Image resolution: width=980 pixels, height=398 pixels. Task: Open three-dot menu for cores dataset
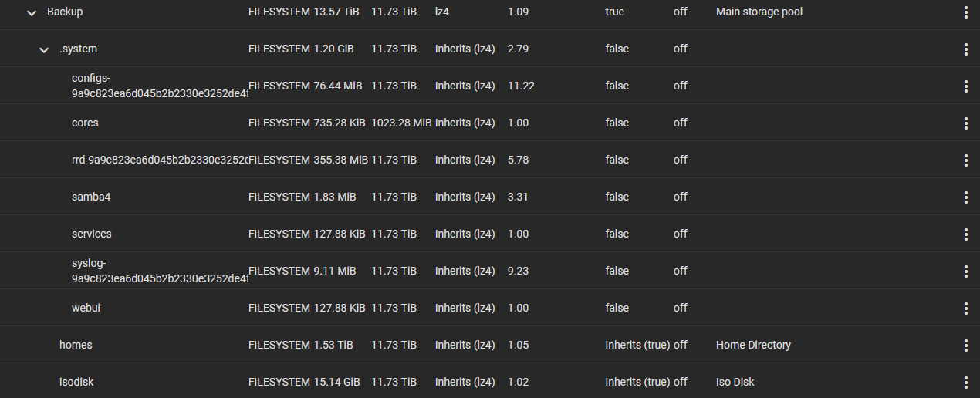click(x=965, y=123)
